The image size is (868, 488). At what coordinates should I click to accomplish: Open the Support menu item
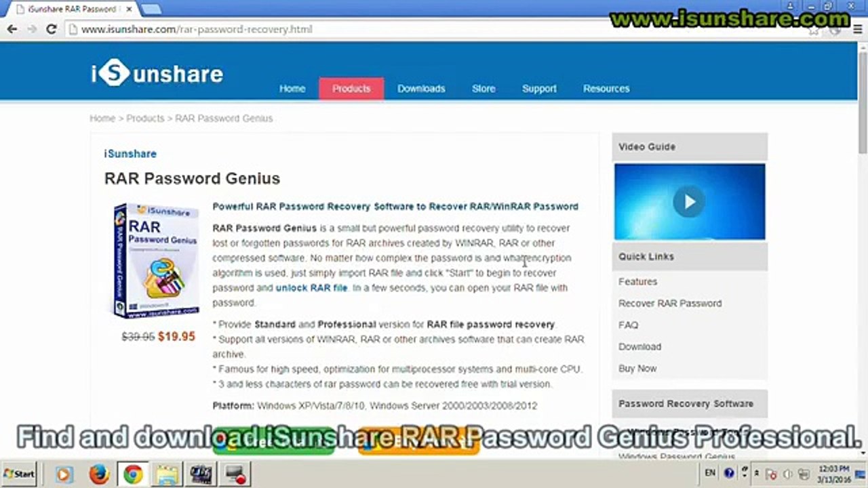539,89
